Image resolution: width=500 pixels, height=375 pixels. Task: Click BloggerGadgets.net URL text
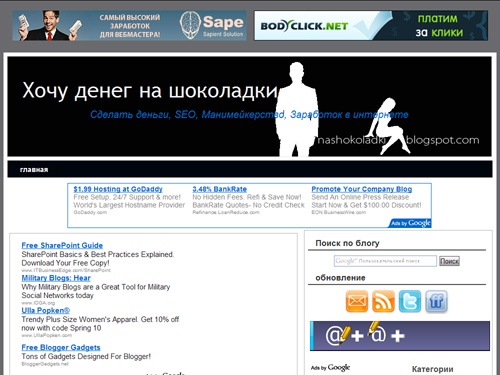[x=45, y=364]
